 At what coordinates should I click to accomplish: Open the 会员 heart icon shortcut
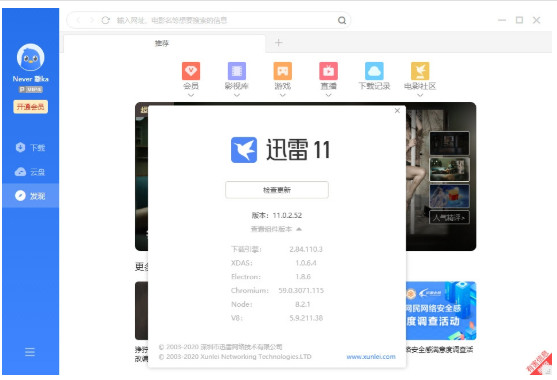point(191,71)
